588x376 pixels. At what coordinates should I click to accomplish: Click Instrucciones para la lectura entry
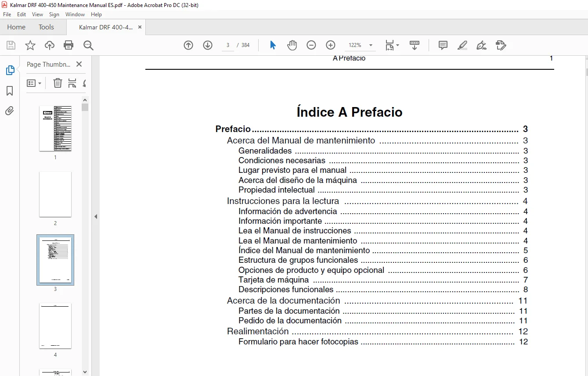377,201
